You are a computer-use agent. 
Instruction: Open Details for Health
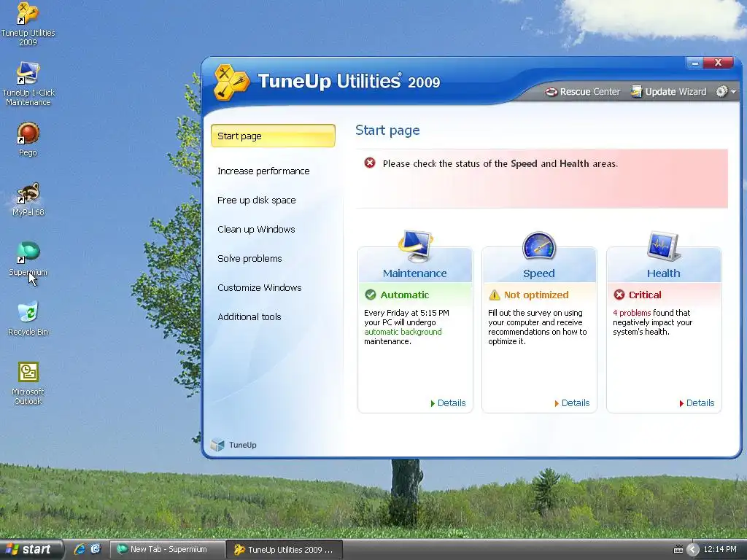pos(697,402)
